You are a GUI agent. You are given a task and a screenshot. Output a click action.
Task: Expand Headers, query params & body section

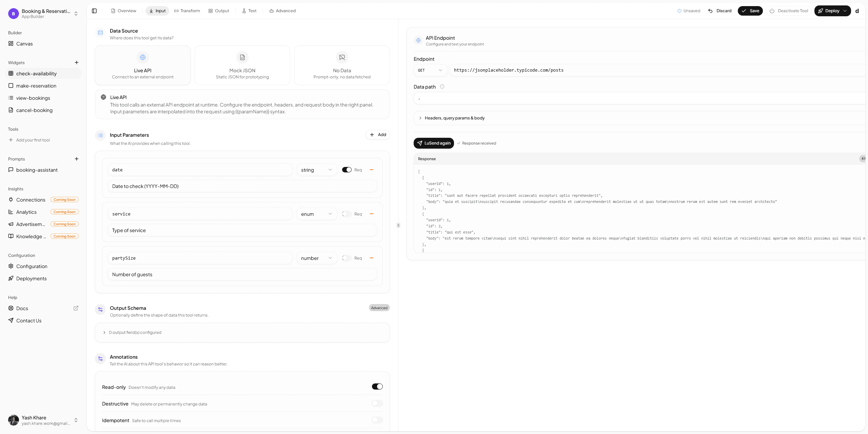pyautogui.click(x=454, y=118)
